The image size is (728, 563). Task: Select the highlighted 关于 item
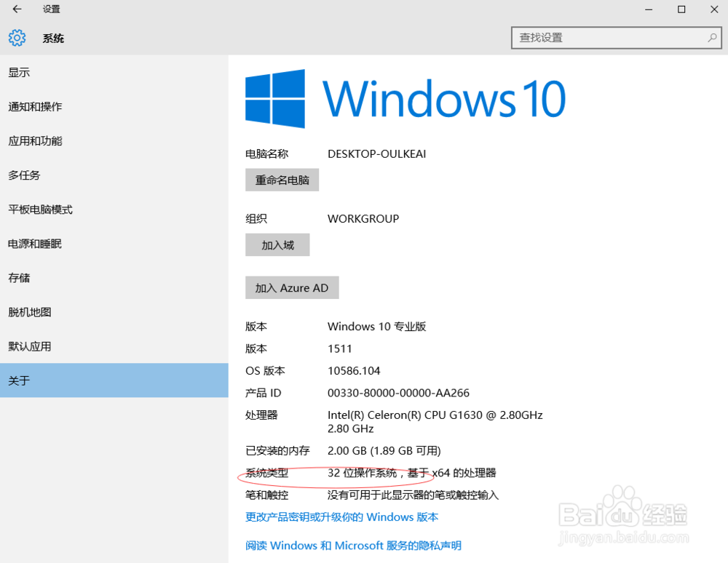coord(114,380)
